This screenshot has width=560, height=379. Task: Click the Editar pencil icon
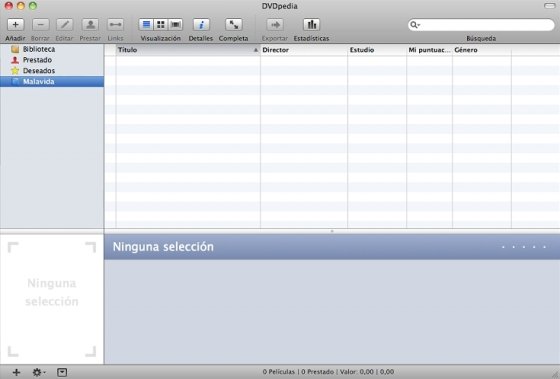tap(65, 25)
